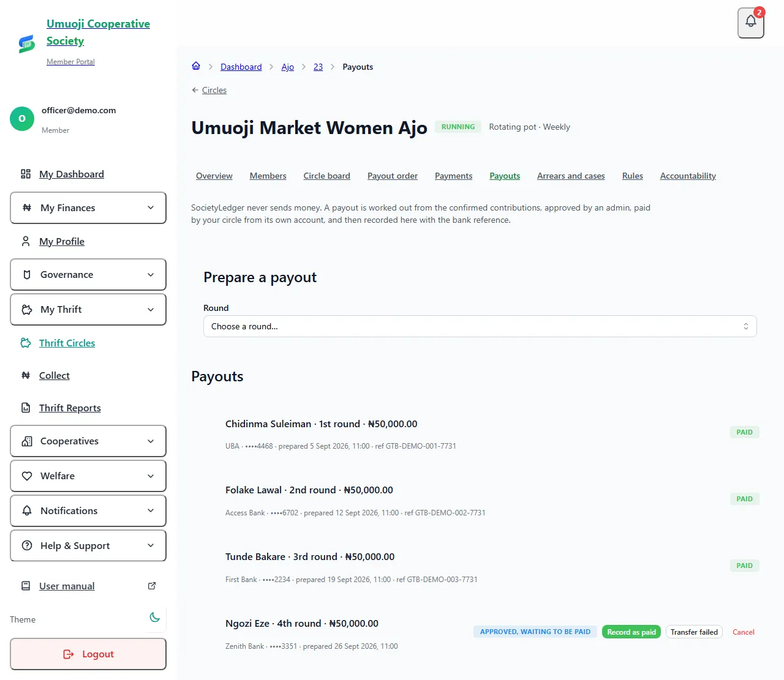Click the Thrift Reports document icon
The image size is (784, 680).
[x=26, y=408]
